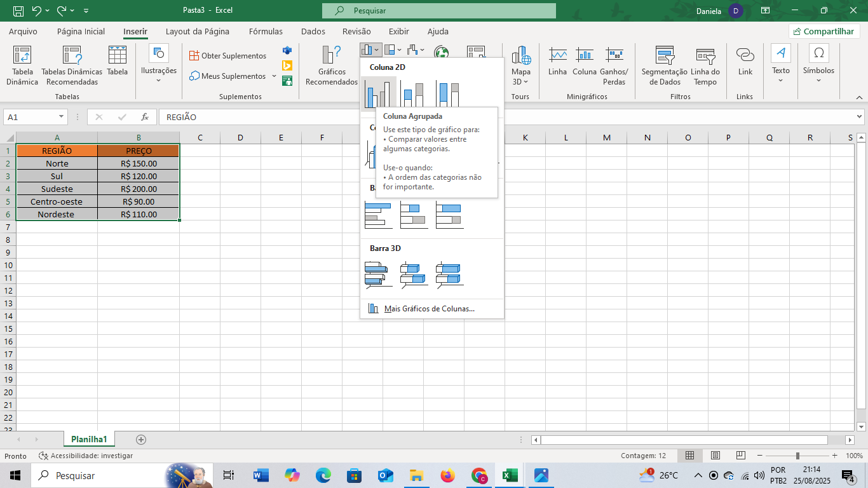The height and width of the screenshot is (488, 868).
Task: Switch to Normal view in the status bar
Action: click(689, 456)
